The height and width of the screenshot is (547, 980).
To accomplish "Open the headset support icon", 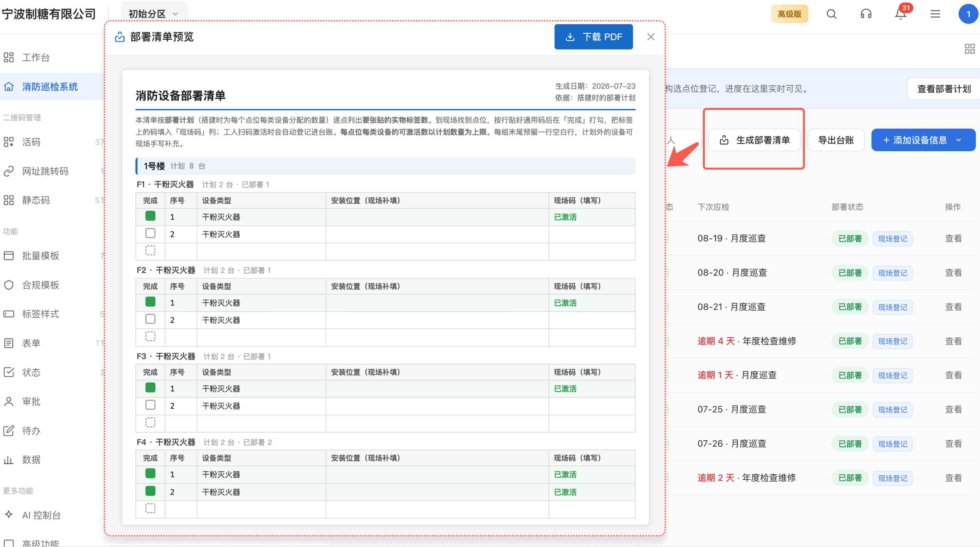I will 865,14.
